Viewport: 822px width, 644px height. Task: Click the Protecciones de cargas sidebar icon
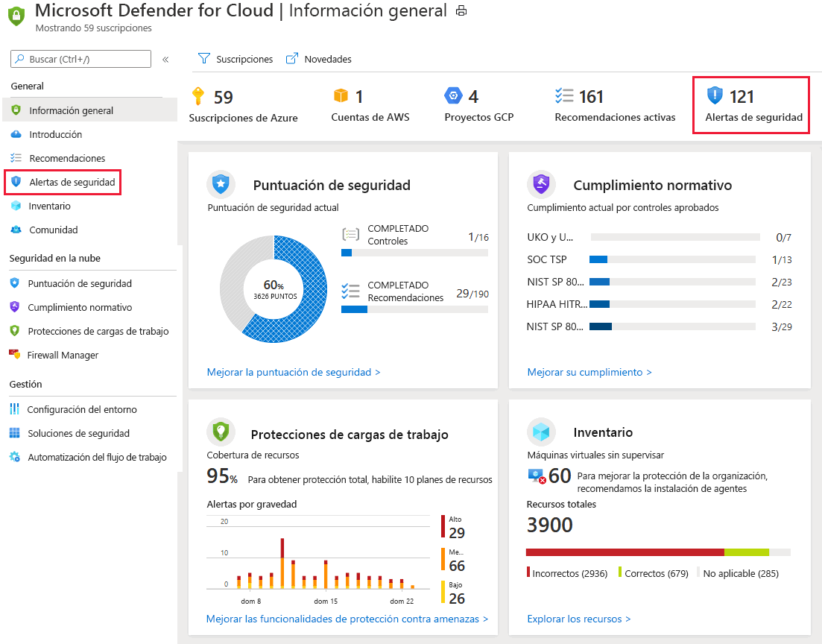(15, 331)
